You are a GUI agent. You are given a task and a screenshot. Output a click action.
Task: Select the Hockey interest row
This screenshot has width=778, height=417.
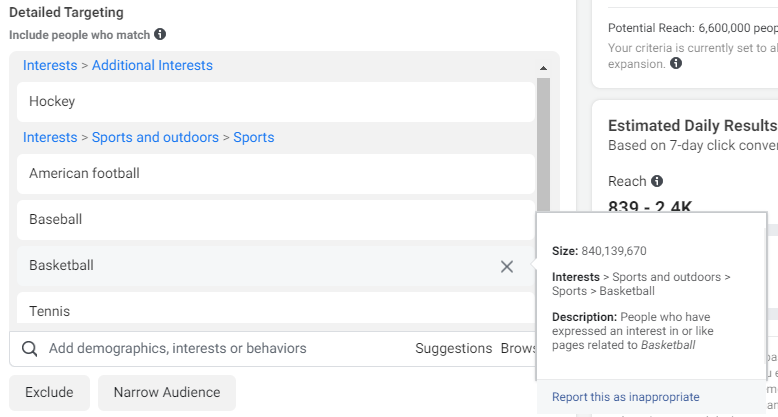[x=275, y=101]
